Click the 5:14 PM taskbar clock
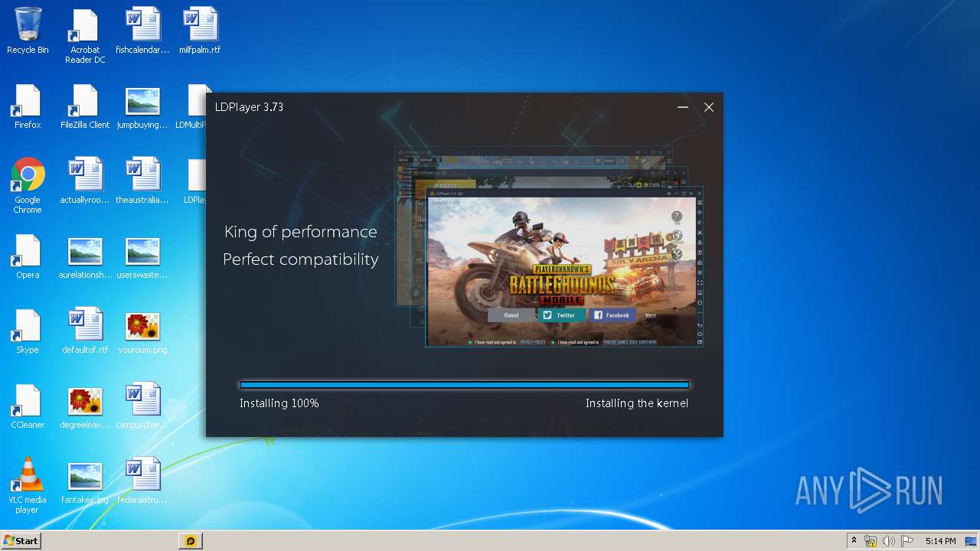Viewport: 980px width, 551px height. pos(940,541)
